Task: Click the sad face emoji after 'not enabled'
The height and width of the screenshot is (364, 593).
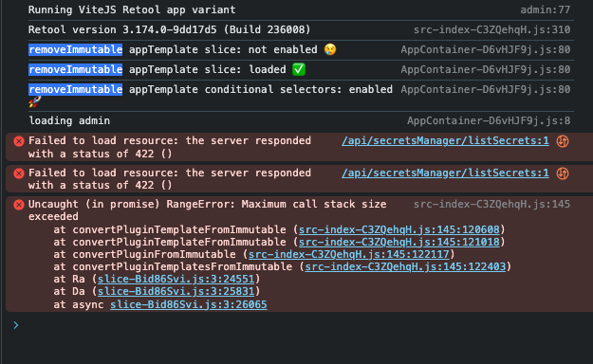Action: 330,49
